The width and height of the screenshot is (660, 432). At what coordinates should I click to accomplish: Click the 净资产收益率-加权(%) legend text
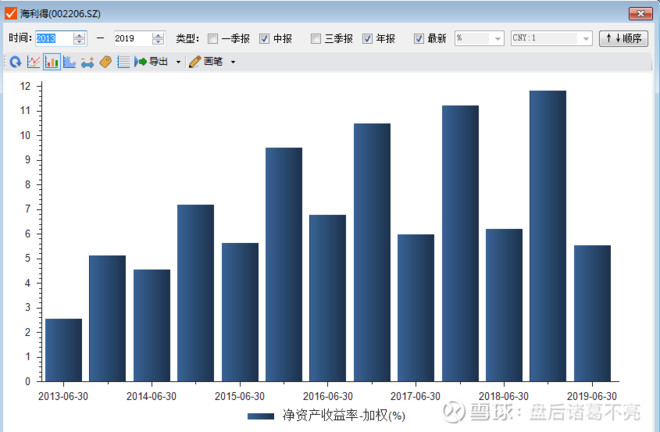[x=343, y=416]
